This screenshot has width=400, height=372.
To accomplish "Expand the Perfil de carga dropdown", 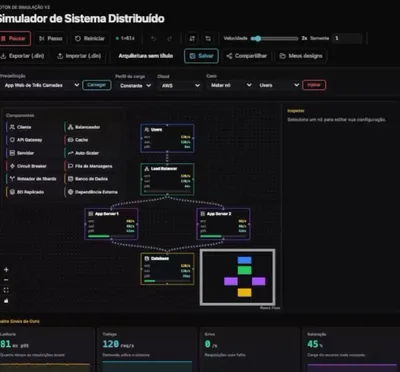I will pyautogui.click(x=134, y=86).
